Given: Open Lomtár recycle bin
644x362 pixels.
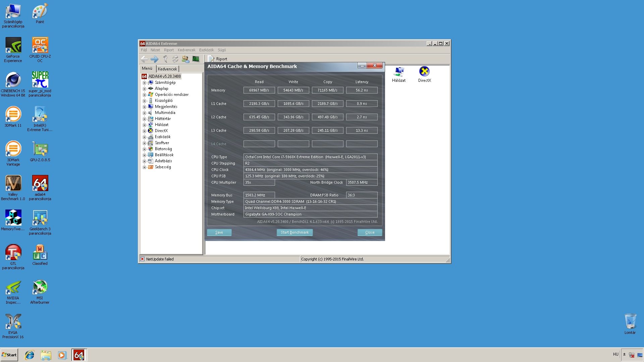Looking at the screenshot, I should point(630,324).
